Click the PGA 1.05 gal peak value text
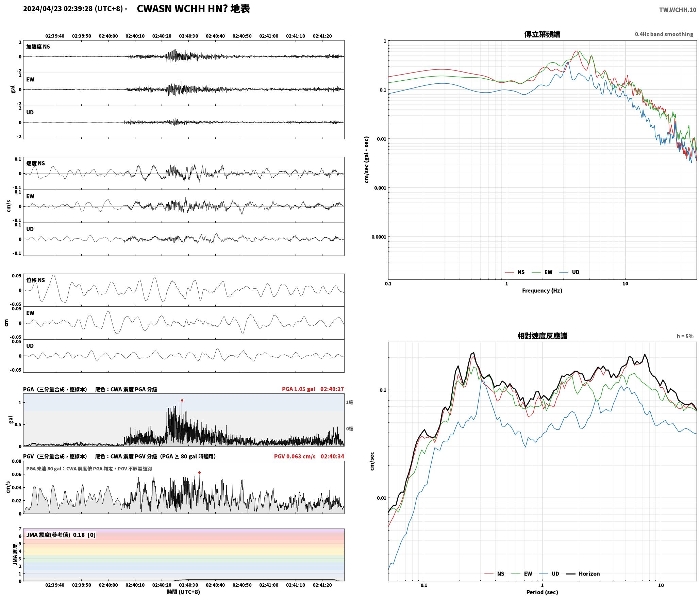This screenshot has height=599, width=700. coord(299,389)
